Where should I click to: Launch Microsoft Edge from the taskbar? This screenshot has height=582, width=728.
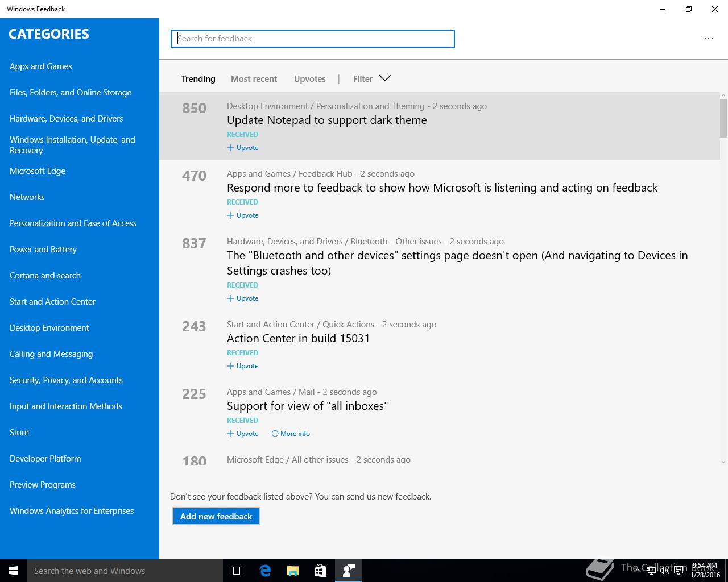tap(265, 571)
